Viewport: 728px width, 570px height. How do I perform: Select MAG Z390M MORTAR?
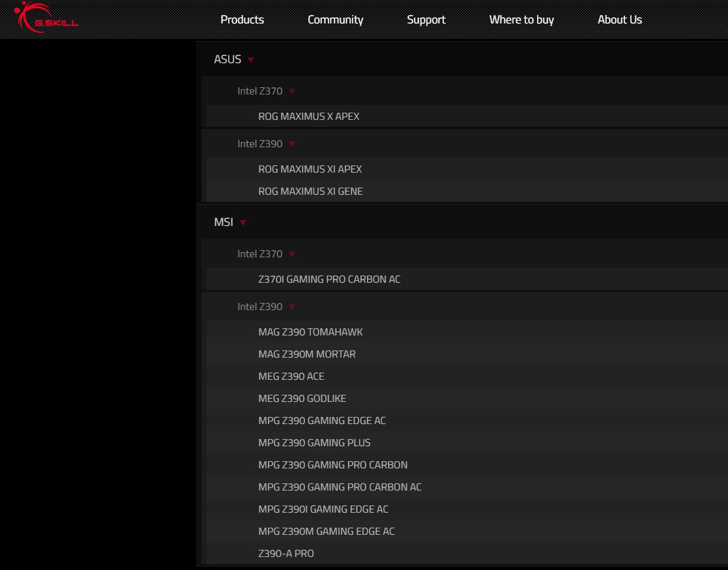(x=307, y=354)
